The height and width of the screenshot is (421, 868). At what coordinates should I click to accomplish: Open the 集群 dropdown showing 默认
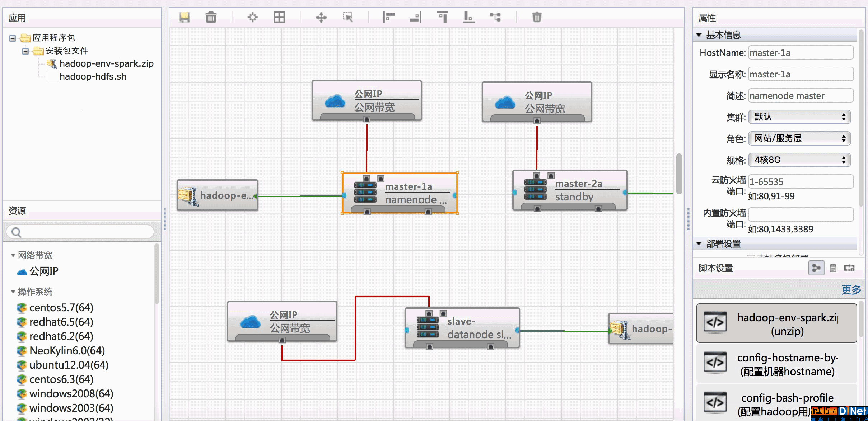799,117
